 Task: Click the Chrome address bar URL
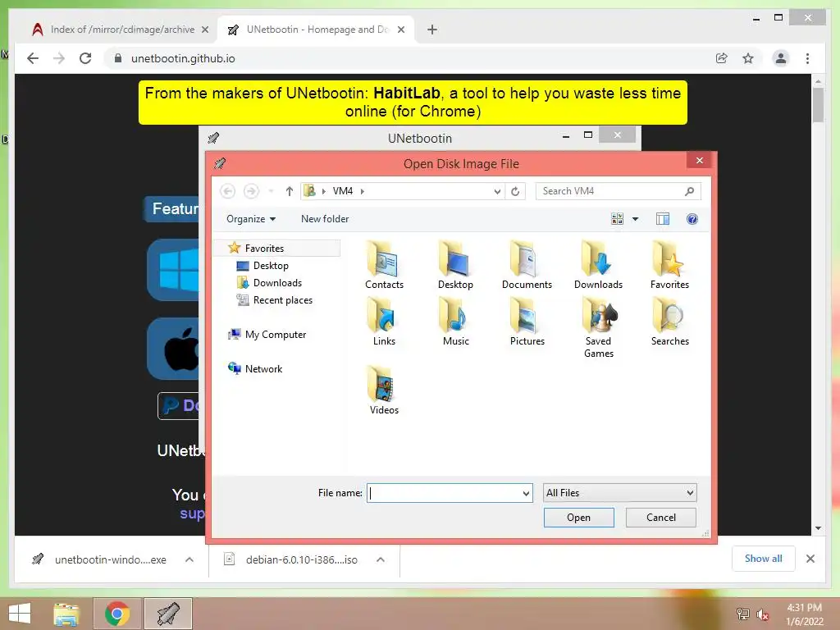[183, 58]
